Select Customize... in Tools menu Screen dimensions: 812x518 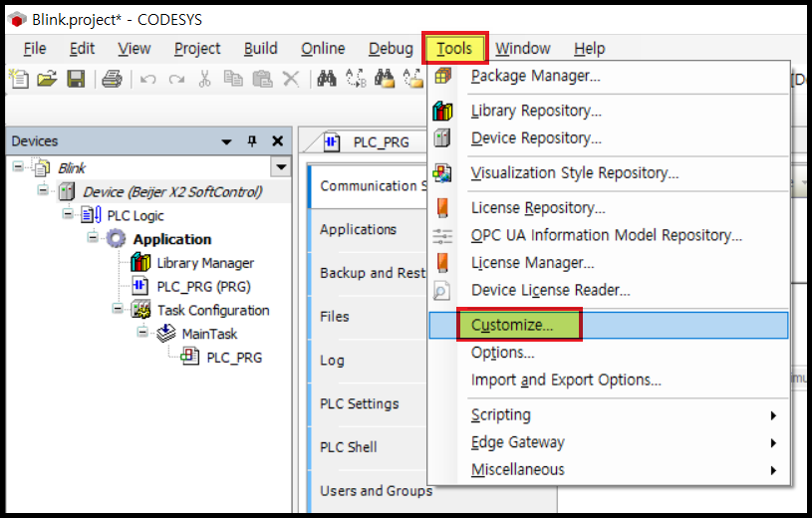pyautogui.click(x=609, y=325)
